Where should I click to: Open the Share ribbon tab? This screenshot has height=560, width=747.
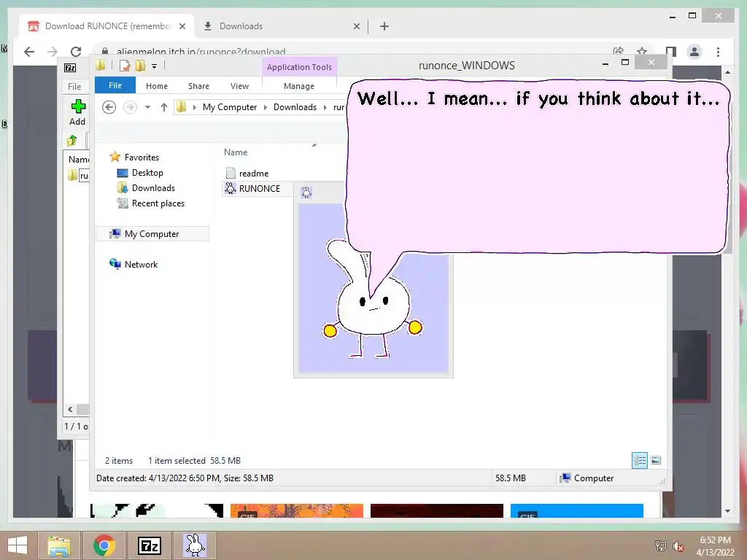198,86
